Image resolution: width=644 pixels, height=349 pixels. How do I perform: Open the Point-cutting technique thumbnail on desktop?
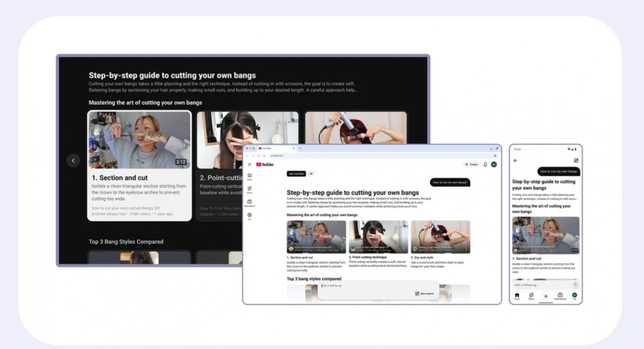378,237
